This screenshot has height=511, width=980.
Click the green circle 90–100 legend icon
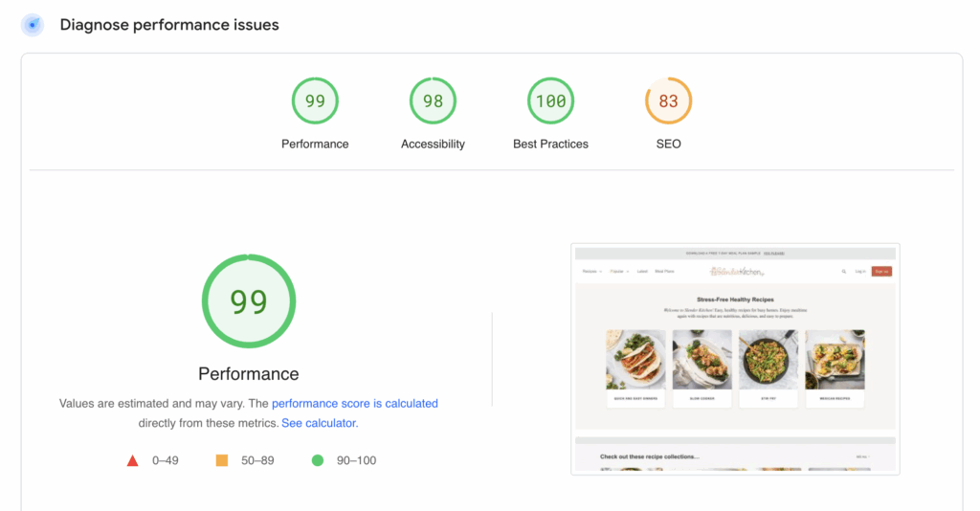318,460
